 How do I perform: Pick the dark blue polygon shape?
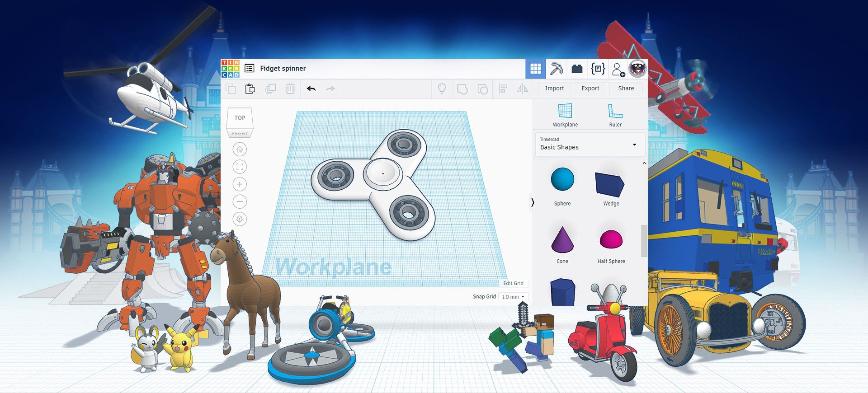562,292
